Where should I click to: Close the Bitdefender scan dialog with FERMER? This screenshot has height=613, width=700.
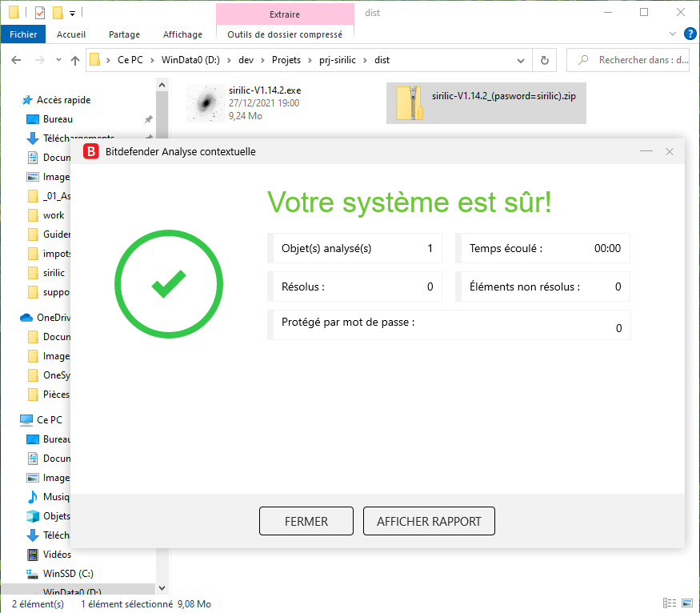point(306,521)
